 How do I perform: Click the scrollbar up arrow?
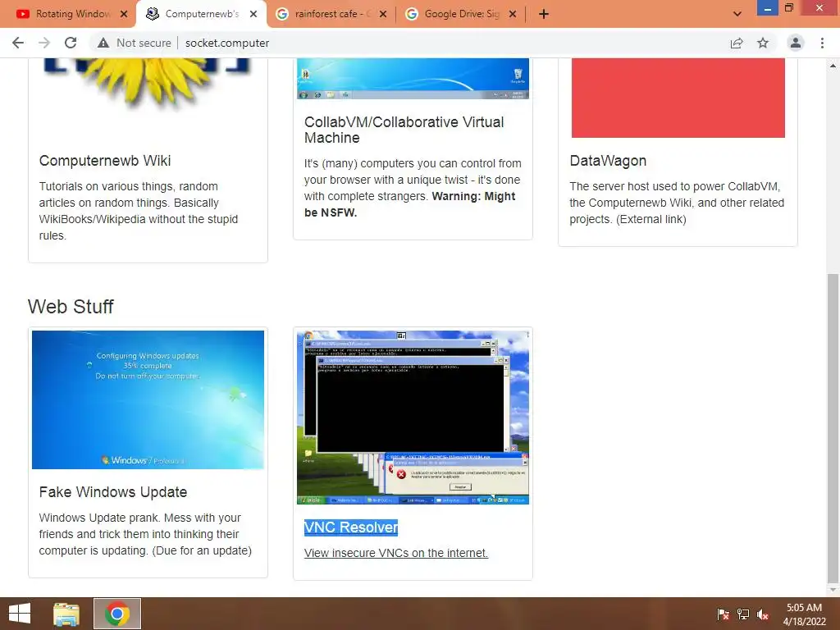(x=833, y=66)
